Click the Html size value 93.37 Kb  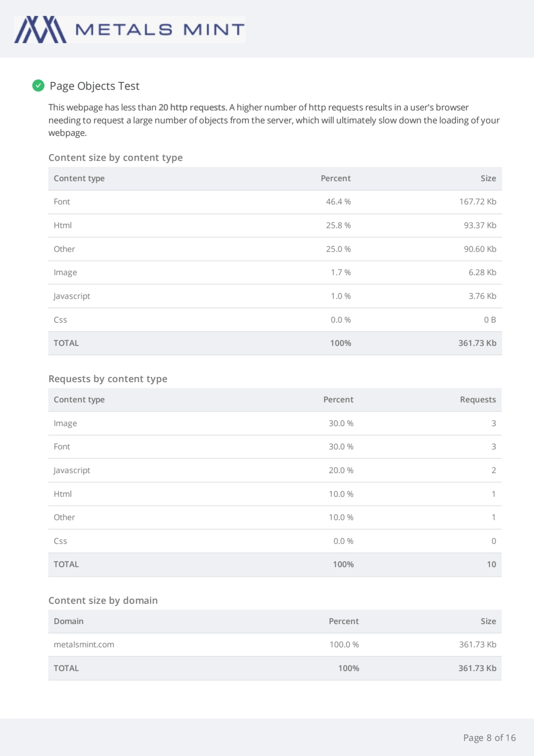[479, 226]
